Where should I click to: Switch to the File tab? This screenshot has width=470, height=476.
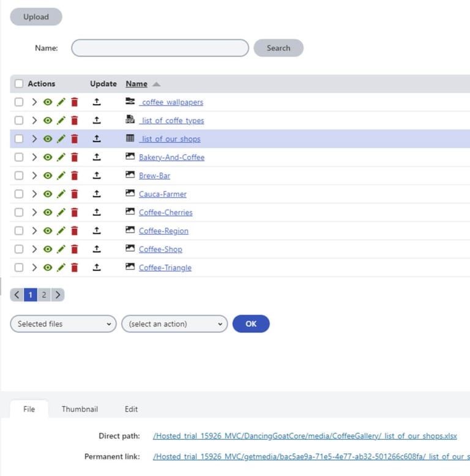[29, 409]
